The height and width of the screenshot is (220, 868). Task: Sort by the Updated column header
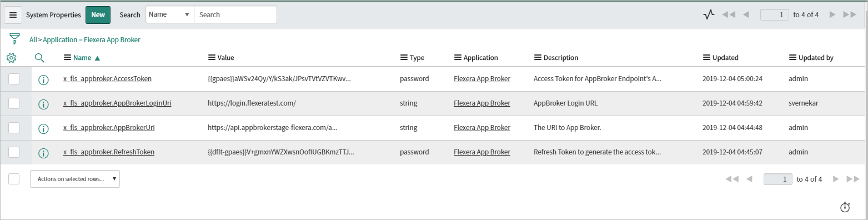click(x=725, y=58)
